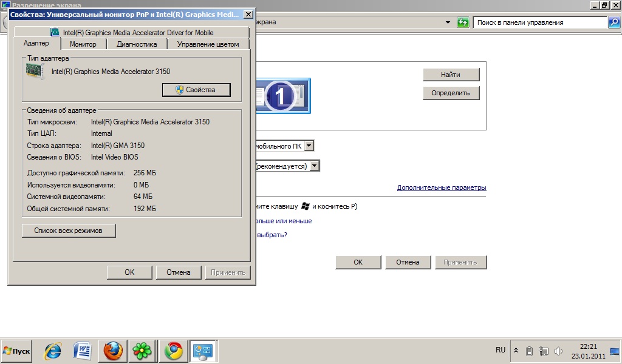Viewport: 622px width, 364px height.
Task: Switch to the Диагностика tab
Action: [x=137, y=44]
